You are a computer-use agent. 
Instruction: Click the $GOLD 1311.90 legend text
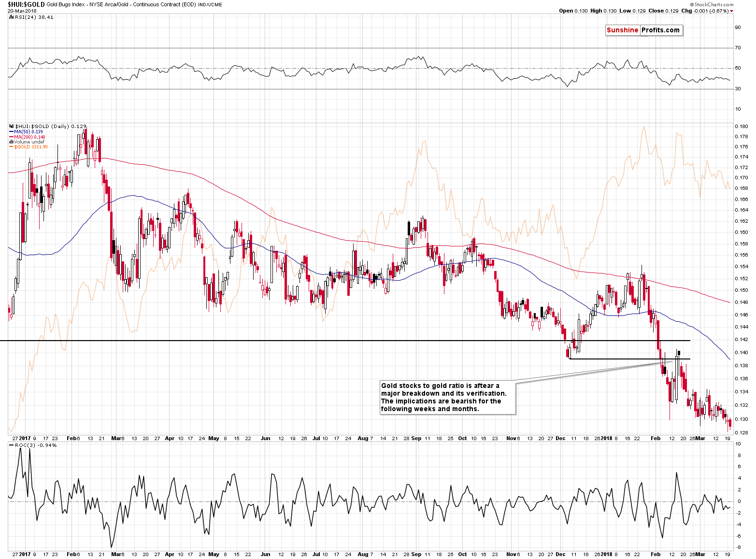coord(31,147)
